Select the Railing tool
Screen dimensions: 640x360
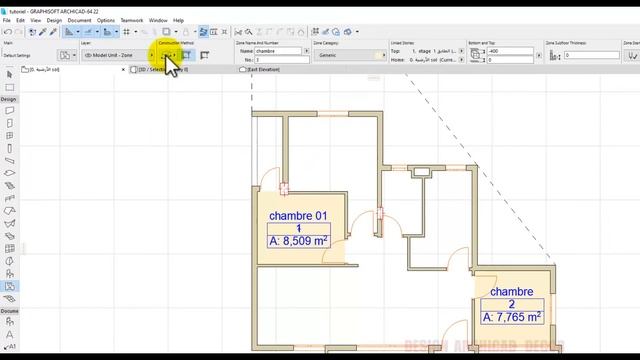pos(9,198)
